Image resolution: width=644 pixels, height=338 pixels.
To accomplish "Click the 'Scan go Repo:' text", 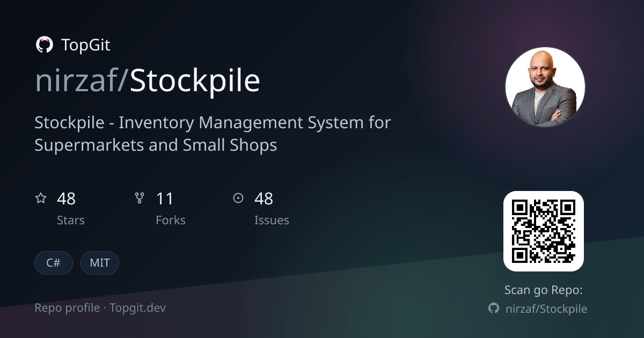I will tap(544, 290).
